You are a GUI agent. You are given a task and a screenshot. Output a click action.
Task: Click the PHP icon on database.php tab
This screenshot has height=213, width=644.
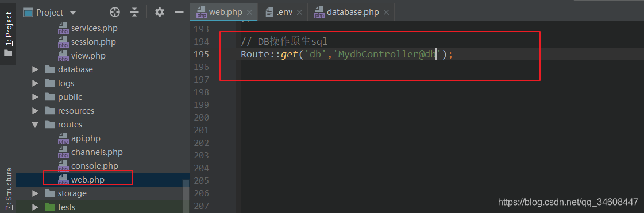point(319,13)
